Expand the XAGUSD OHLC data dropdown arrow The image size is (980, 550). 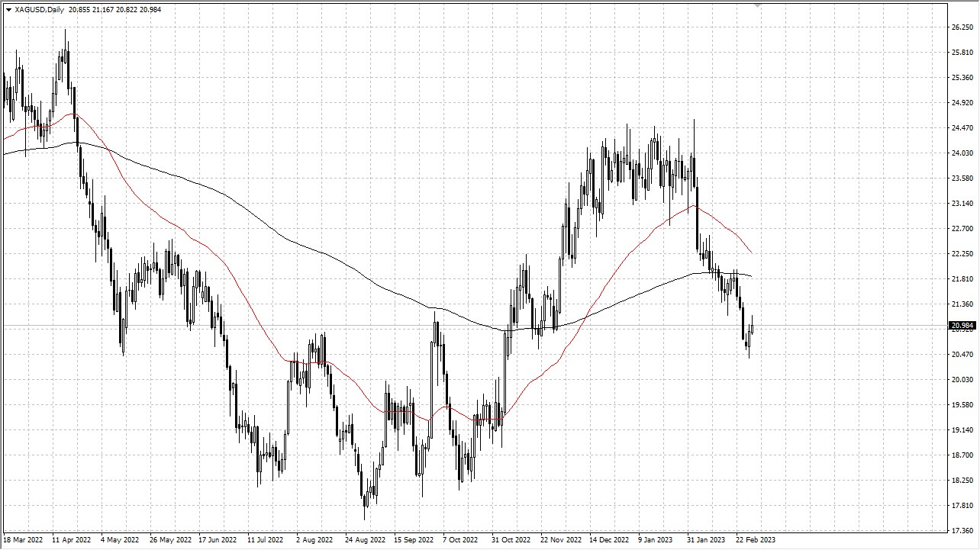[8, 9]
